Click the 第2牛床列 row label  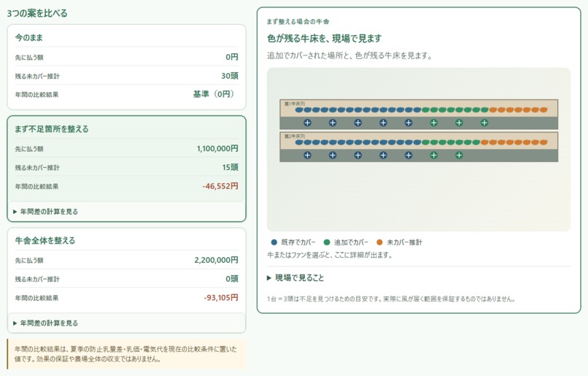[x=295, y=136]
